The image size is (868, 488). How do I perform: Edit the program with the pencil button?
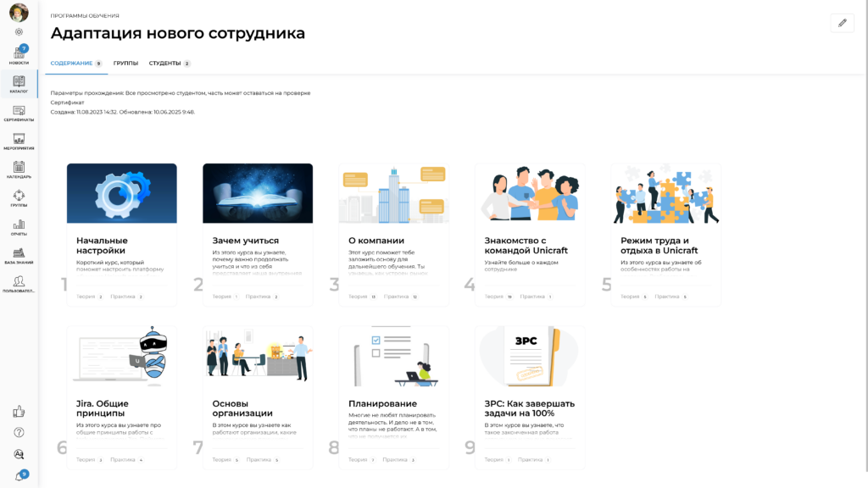[842, 23]
